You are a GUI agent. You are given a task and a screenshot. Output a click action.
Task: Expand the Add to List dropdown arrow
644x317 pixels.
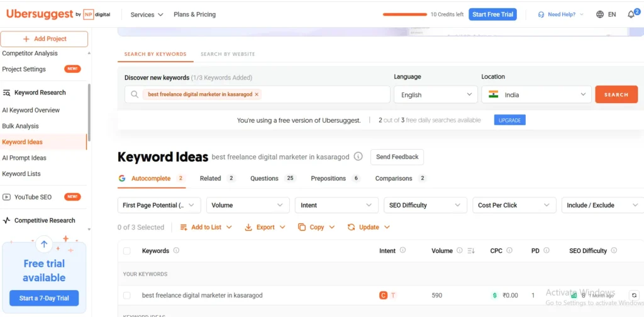pos(229,227)
